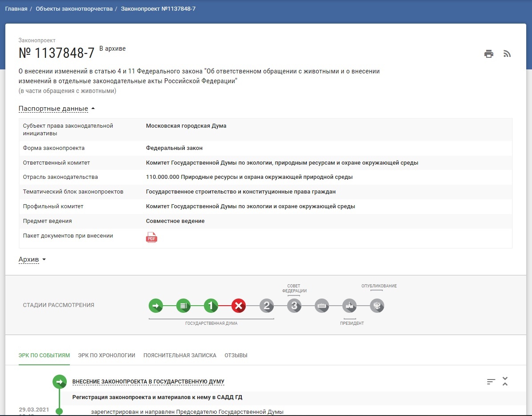Open the PDF document package
This screenshot has width=532, height=416.
tap(151, 237)
